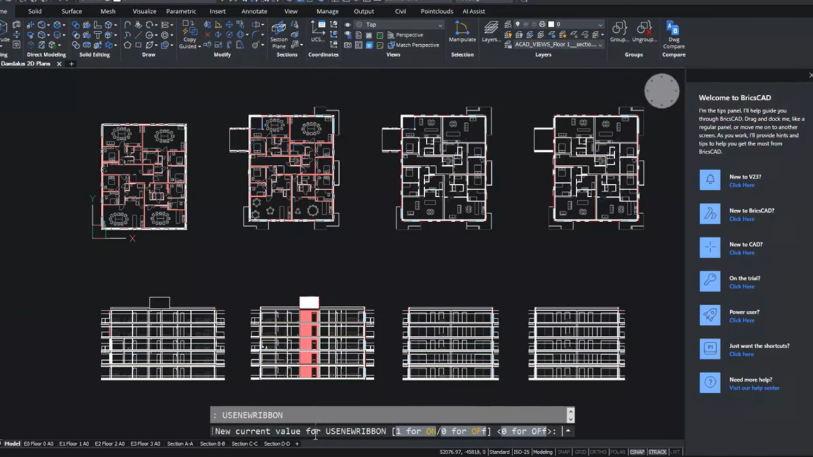Click 'Visit our help center' link
The image size is (813, 457).
(x=753, y=388)
